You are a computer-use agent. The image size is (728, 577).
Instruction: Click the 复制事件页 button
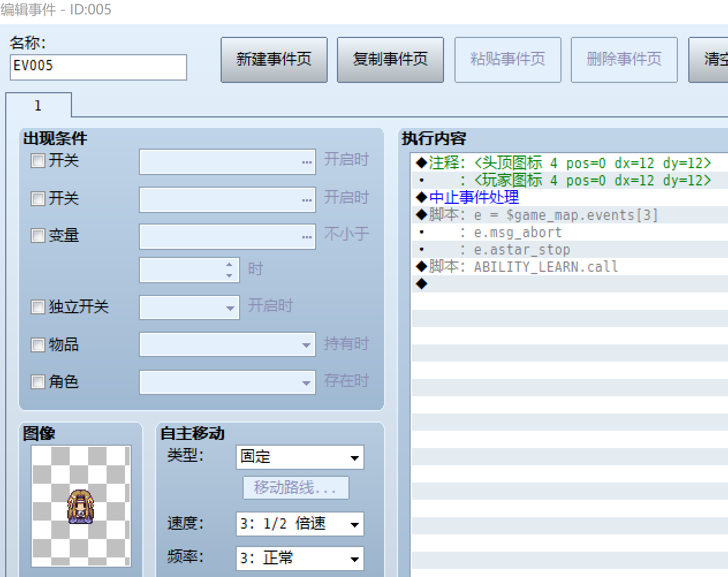click(390, 60)
